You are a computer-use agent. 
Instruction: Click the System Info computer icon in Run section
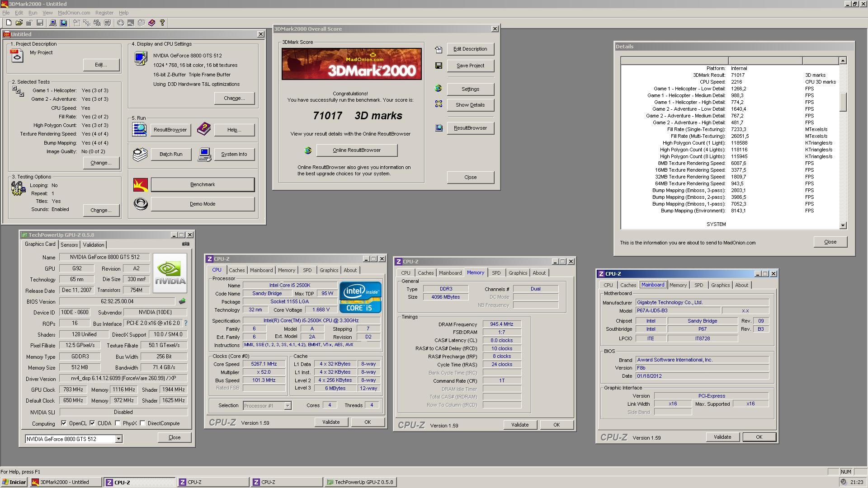pos(204,154)
